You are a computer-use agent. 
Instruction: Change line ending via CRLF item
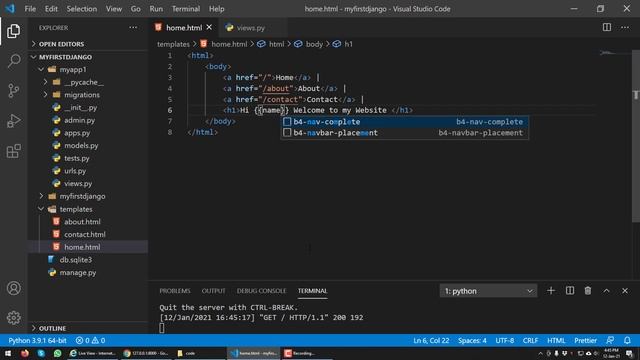[531, 340]
